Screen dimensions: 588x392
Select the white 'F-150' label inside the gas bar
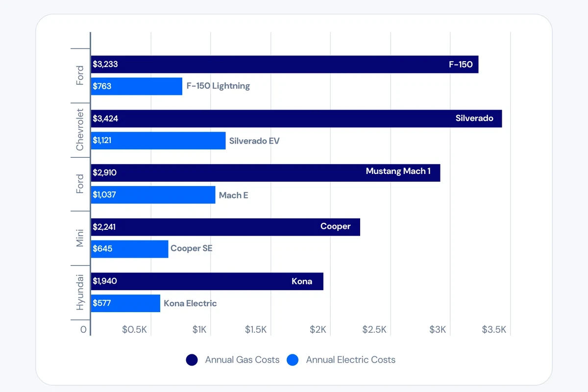(x=461, y=64)
